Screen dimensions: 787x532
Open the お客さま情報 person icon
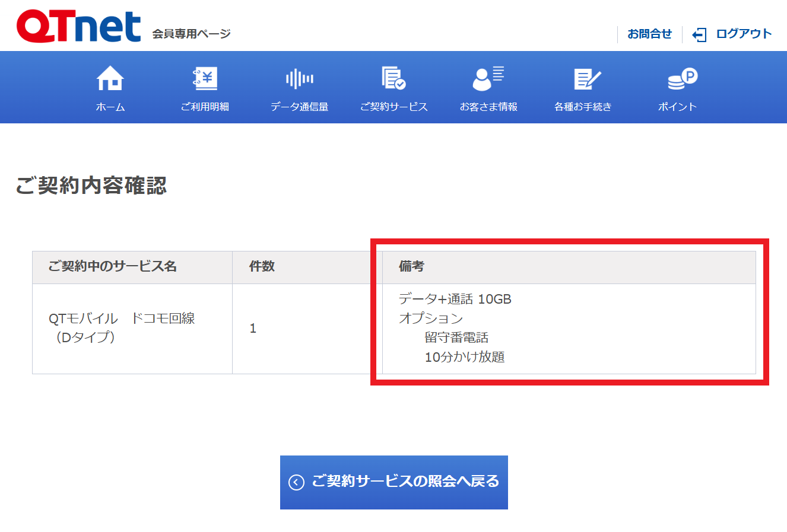pyautogui.click(x=488, y=78)
